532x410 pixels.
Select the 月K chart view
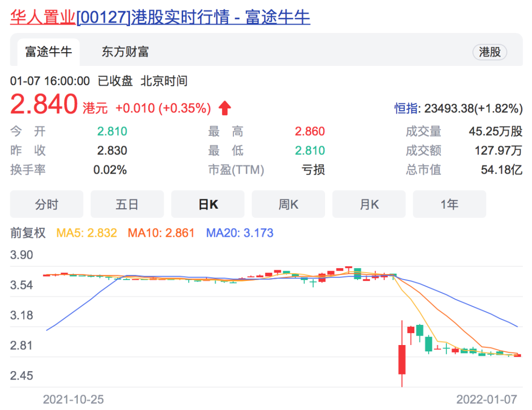click(x=369, y=204)
